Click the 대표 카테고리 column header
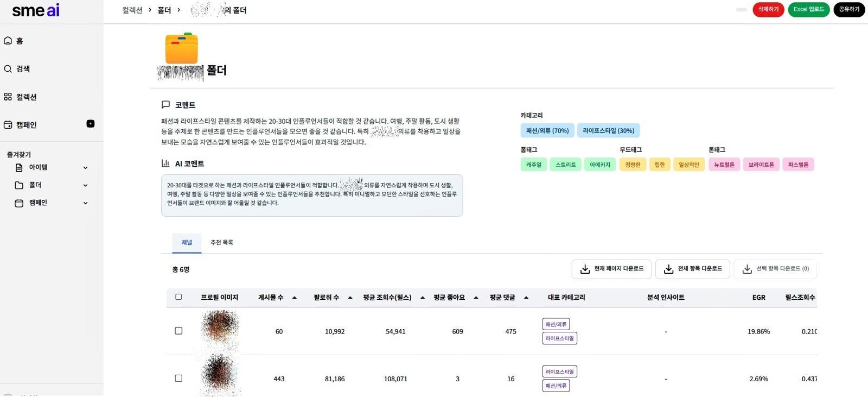The image size is (868, 397). pos(566,298)
